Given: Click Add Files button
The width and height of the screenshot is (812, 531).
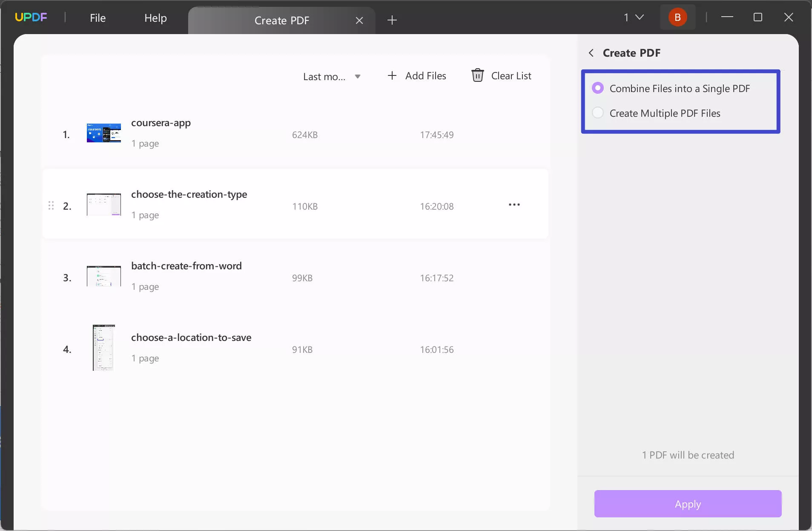Looking at the screenshot, I should 417,76.
